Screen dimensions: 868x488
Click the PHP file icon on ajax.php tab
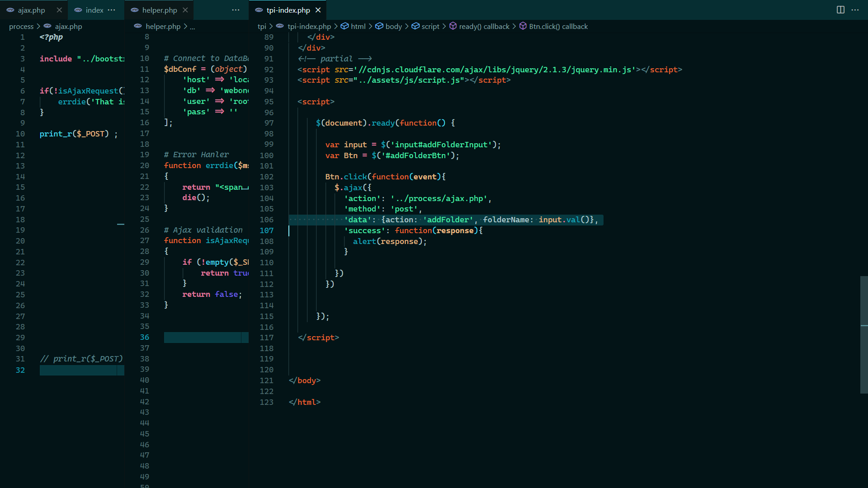pos(10,10)
